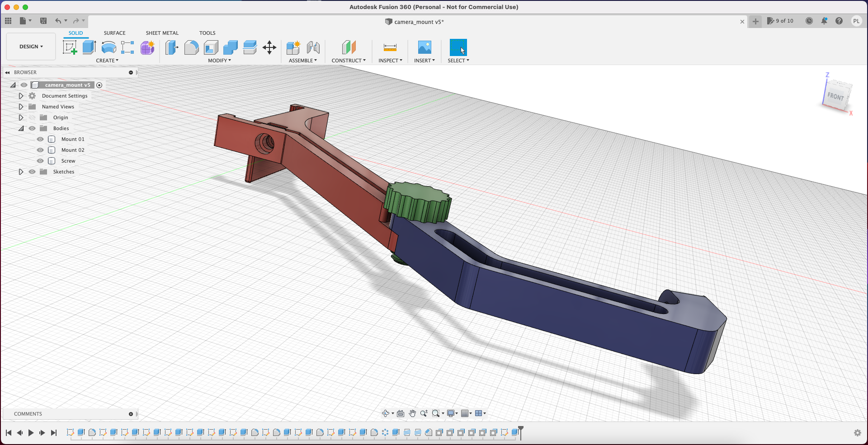Viewport: 868px width, 445px height.
Task: Select Mount 01 in browser
Action: [73, 139]
